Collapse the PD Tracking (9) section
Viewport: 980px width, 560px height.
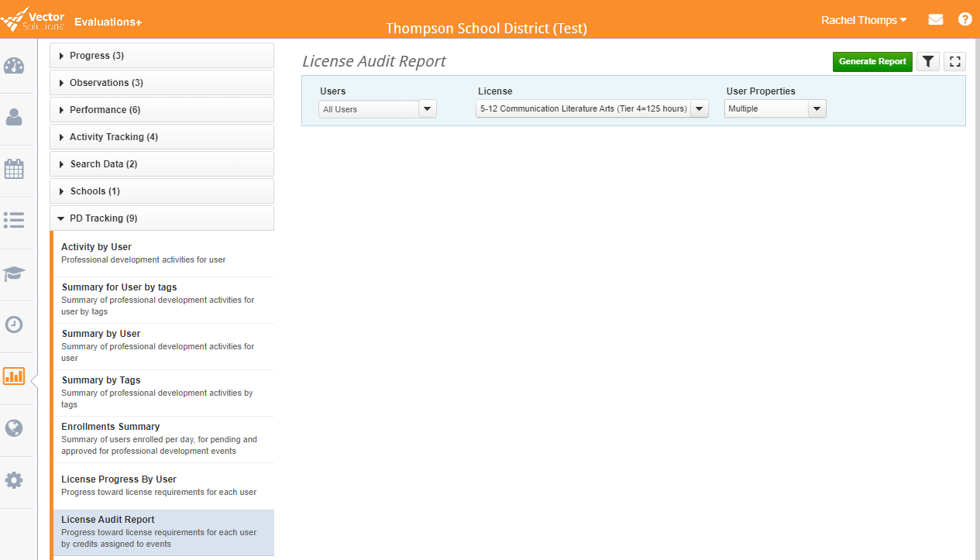[162, 218]
